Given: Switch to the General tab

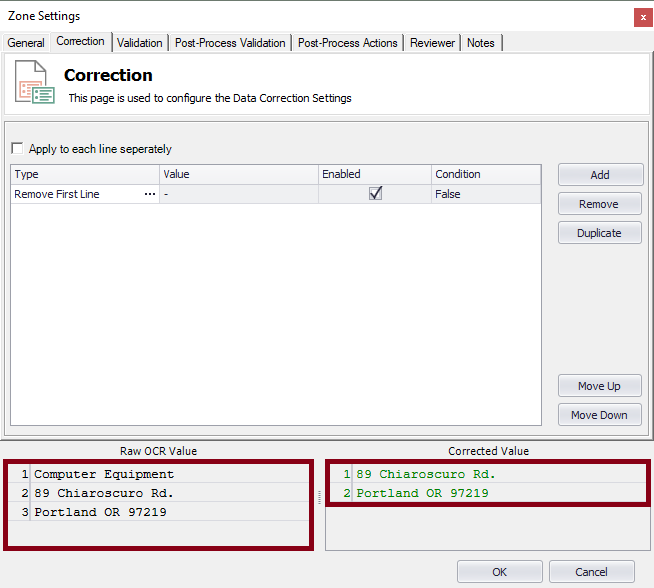Looking at the screenshot, I should [26, 43].
